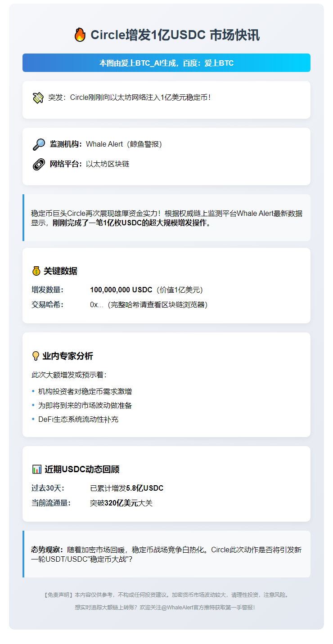Click the bold text 刚刚完成了一笔1亿枚USDC的超大规模增发操作
The width and height of the screenshot is (333, 644).
coord(131,223)
